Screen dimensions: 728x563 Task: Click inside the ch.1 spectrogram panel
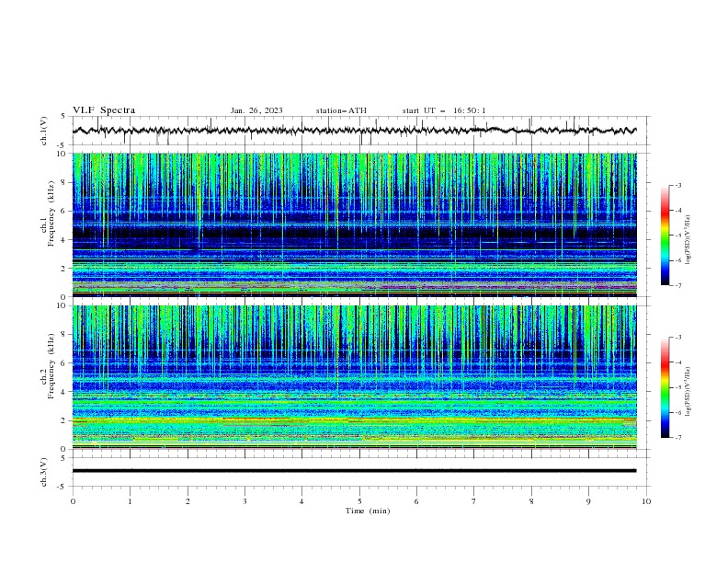coord(355,224)
